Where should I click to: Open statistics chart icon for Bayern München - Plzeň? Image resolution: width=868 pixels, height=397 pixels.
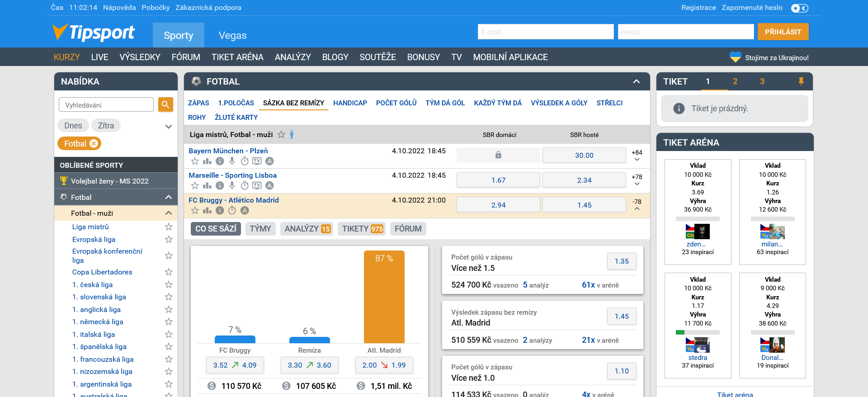(x=207, y=161)
